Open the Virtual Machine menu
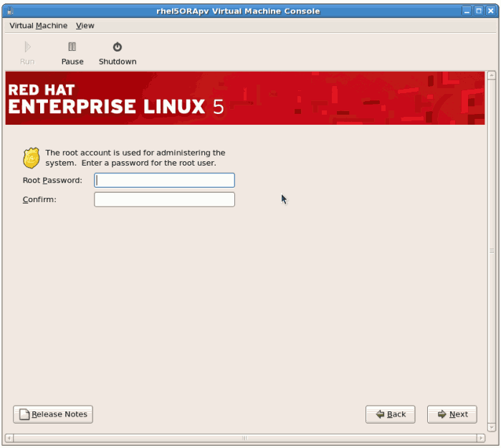Image resolution: width=501 pixels, height=448 pixels. click(x=38, y=26)
